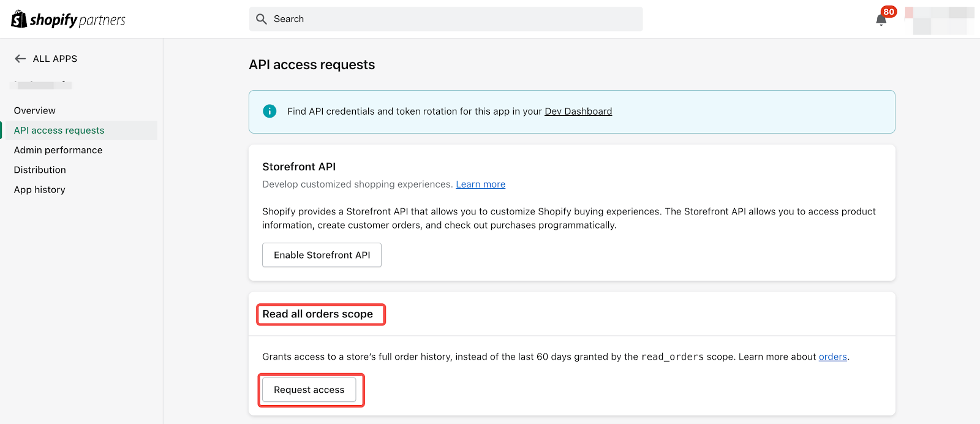
Task: Open notifications via the bell icon
Action: point(881,20)
